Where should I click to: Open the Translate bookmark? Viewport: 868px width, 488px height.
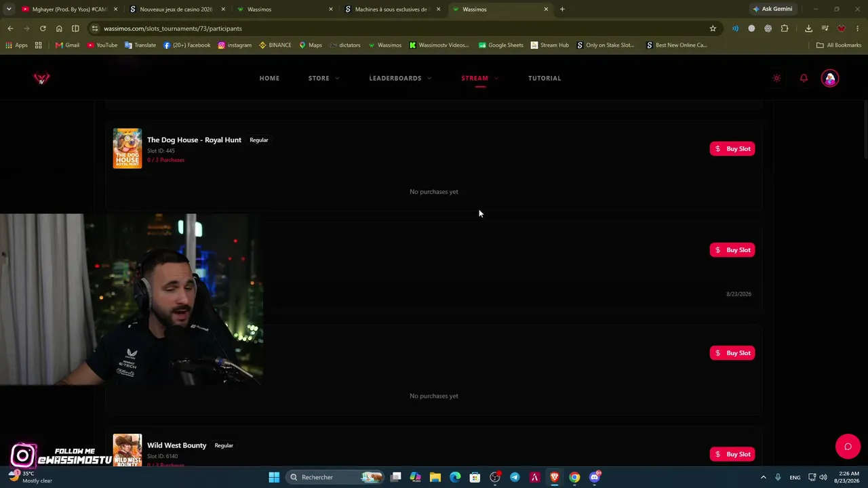(x=140, y=45)
